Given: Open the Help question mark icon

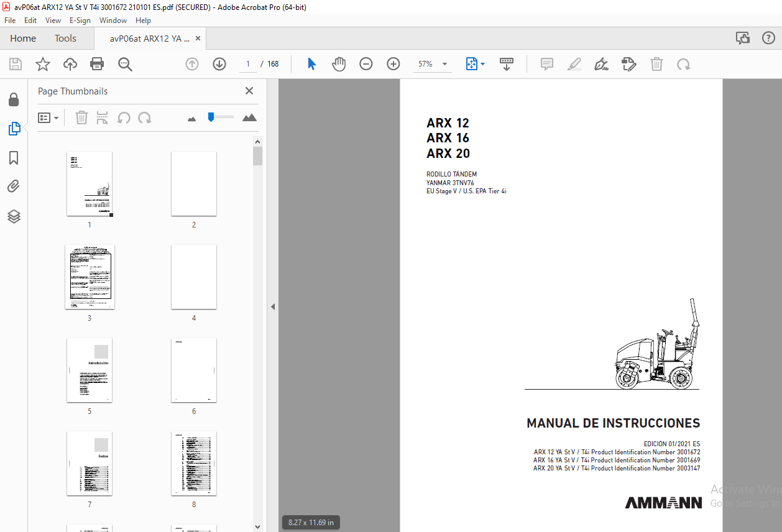Looking at the screenshot, I should [x=768, y=39].
